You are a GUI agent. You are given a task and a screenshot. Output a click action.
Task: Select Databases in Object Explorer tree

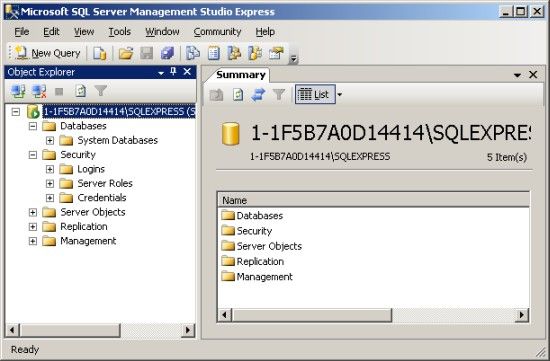click(83, 126)
